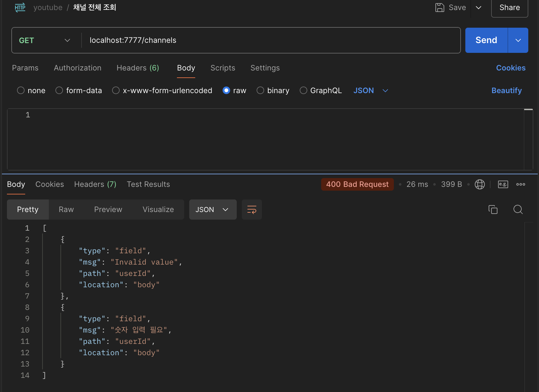
Task: Open the GET method dropdown
Action: pyautogui.click(x=44, y=40)
